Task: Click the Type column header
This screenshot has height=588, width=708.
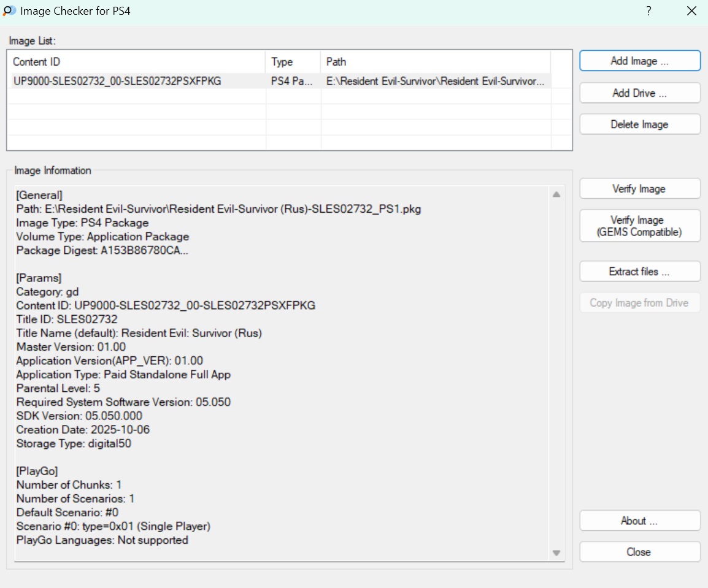Action: [293, 62]
